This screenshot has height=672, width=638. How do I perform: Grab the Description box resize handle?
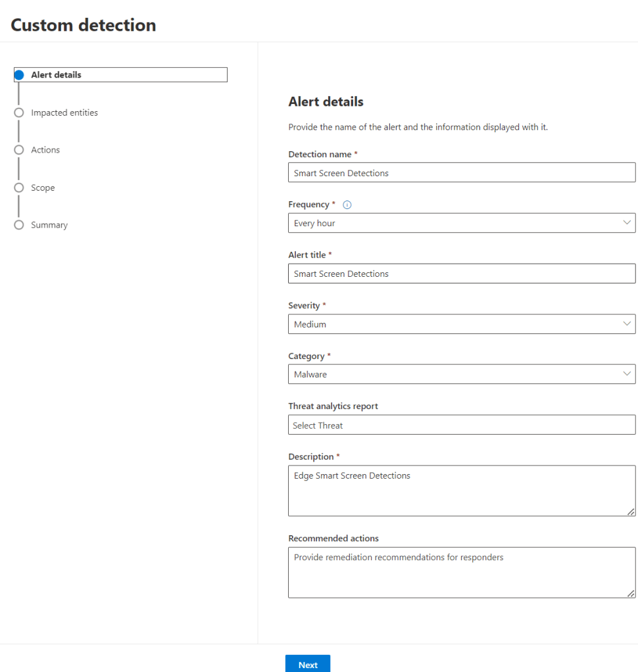point(631,512)
